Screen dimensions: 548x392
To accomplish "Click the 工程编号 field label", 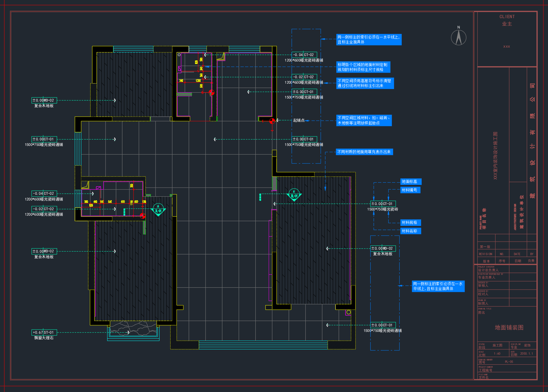I will pyautogui.click(x=485, y=370).
